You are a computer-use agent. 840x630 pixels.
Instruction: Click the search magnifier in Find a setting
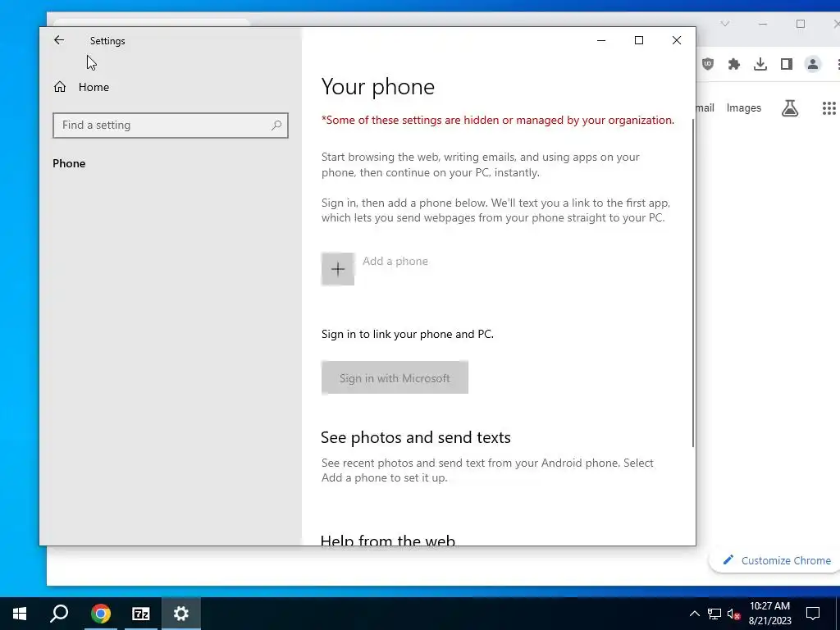(276, 126)
